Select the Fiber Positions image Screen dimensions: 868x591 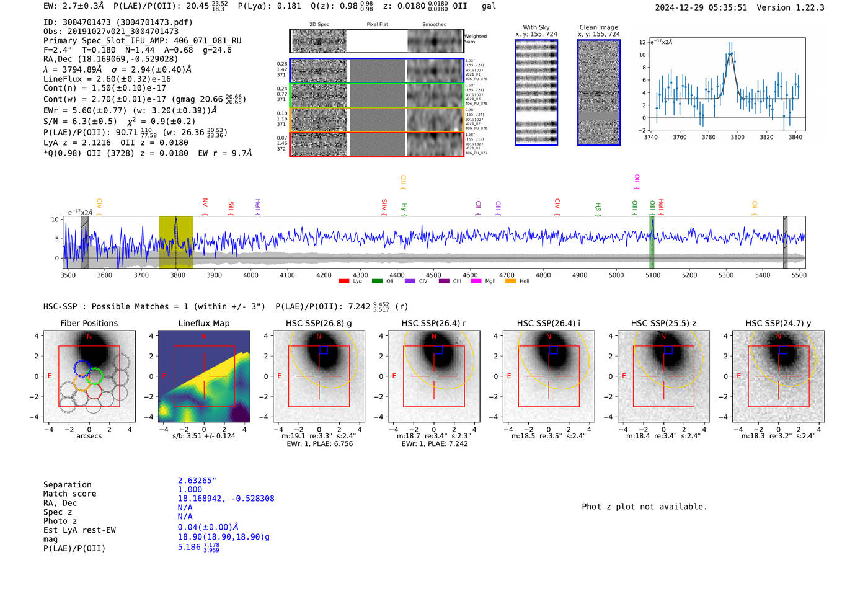click(x=89, y=376)
